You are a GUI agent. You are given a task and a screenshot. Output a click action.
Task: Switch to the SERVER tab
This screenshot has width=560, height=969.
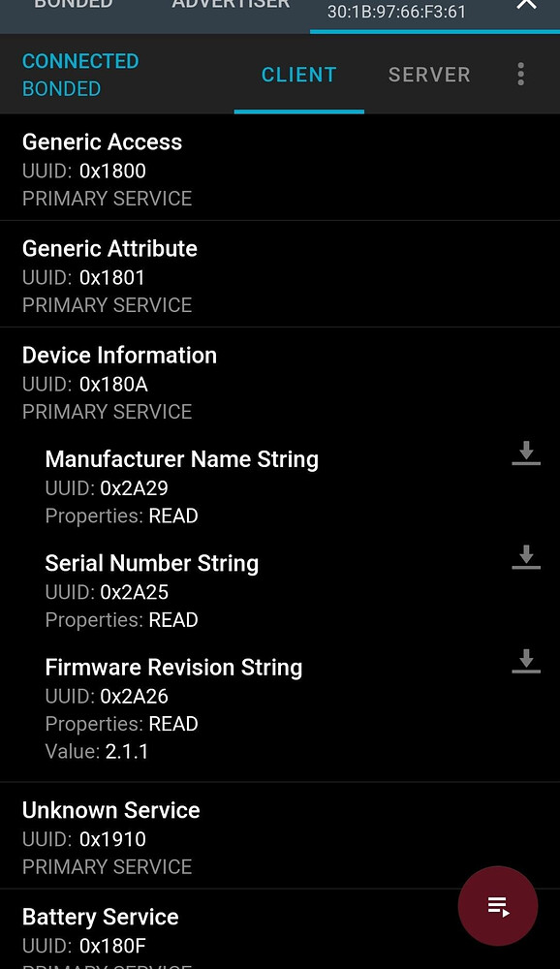click(x=429, y=75)
